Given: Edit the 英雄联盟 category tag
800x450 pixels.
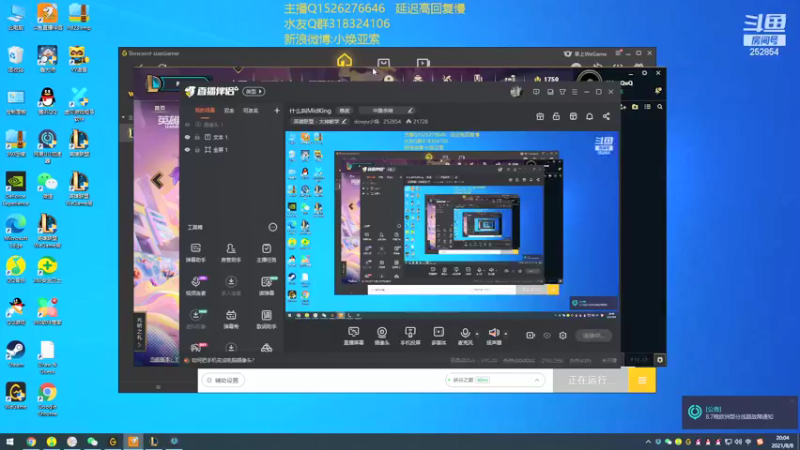Looking at the screenshot, I should click(x=319, y=121).
